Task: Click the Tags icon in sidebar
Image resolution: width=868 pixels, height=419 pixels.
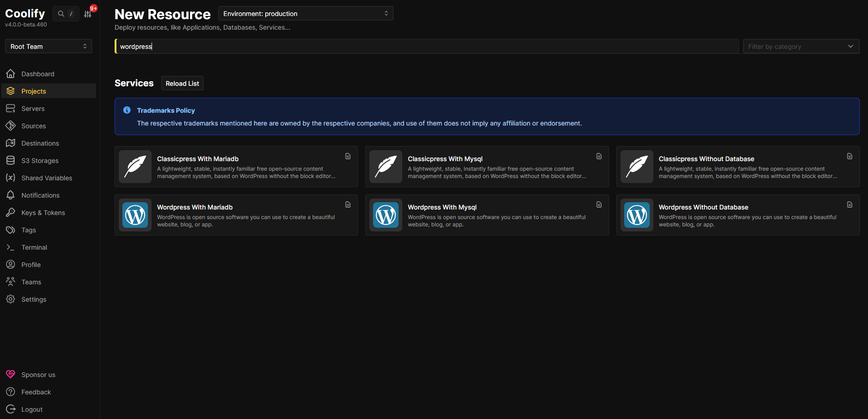Action: pyautogui.click(x=11, y=230)
